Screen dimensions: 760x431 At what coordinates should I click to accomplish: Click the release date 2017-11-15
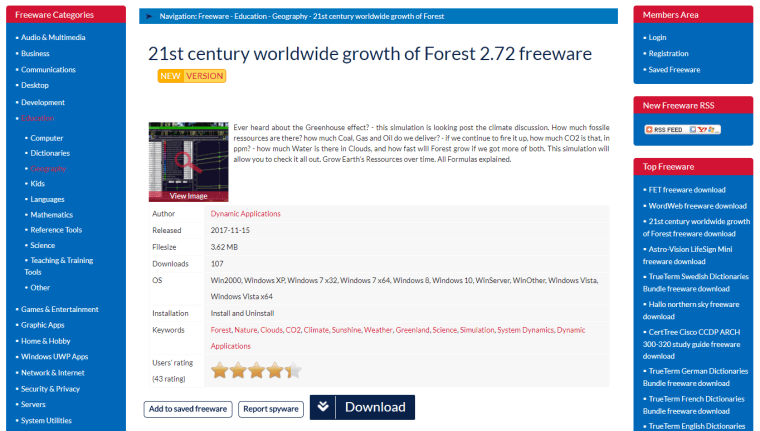230,231
